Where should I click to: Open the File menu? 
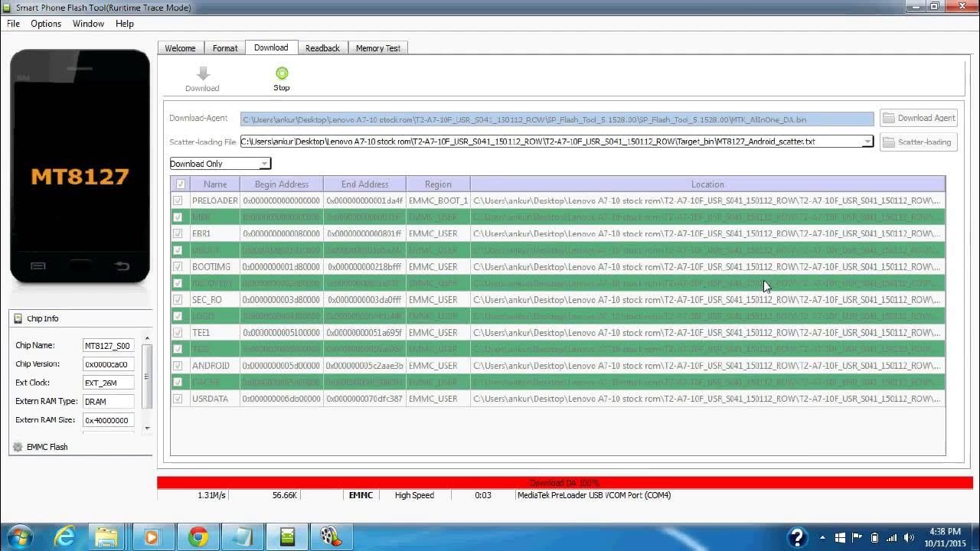13,24
